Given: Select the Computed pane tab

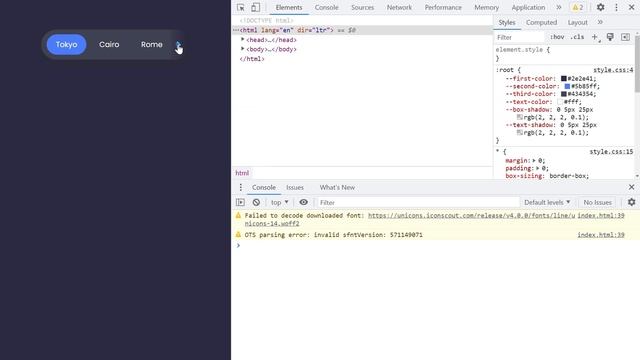Looking at the screenshot, I should click(x=541, y=22).
